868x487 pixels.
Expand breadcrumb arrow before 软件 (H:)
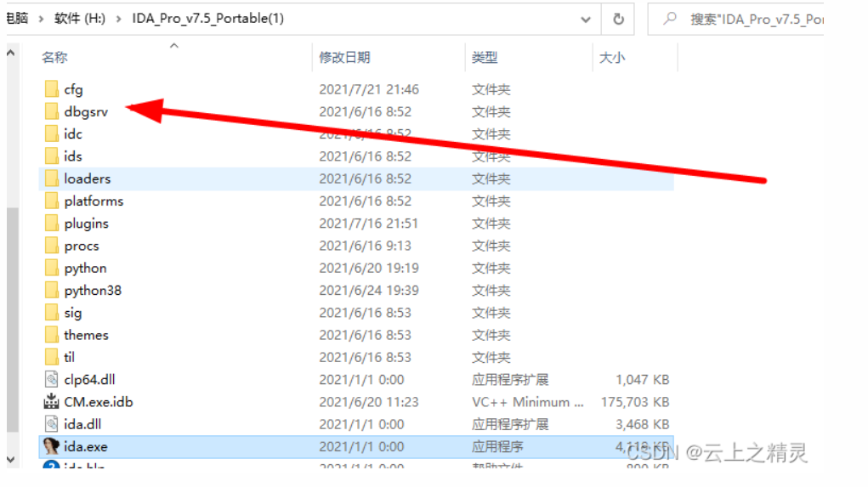(x=41, y=19)
